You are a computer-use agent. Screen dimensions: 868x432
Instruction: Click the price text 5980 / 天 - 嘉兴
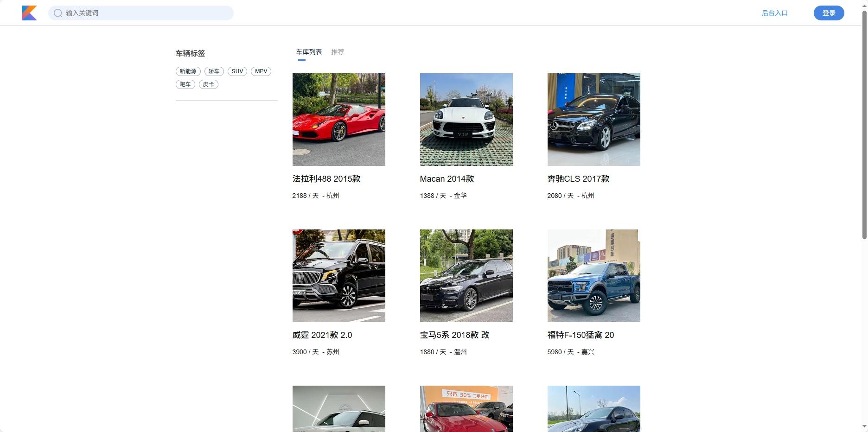coord(571,352)
